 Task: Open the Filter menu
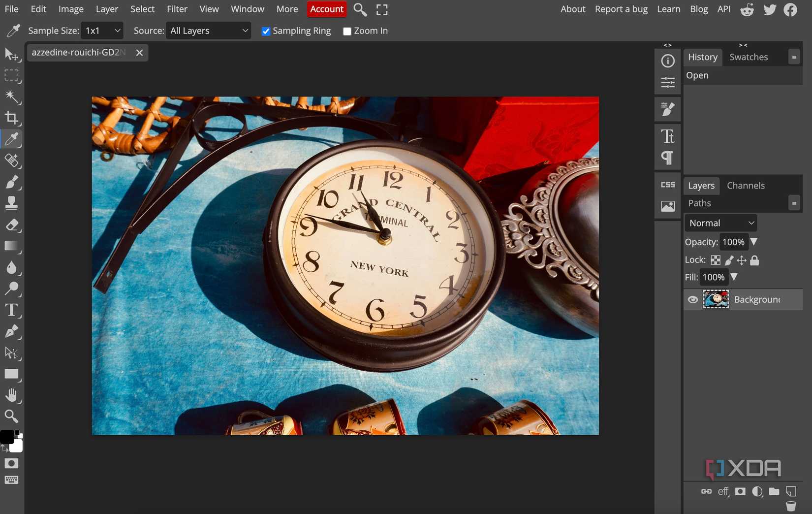(x=177, y=9)
